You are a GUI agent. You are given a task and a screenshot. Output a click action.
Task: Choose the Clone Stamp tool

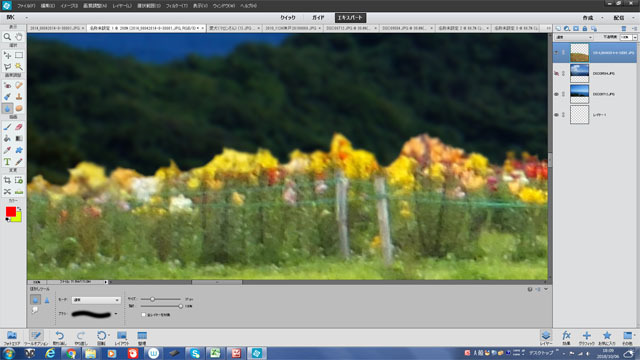pyautogui.click(x=19, y=97)
